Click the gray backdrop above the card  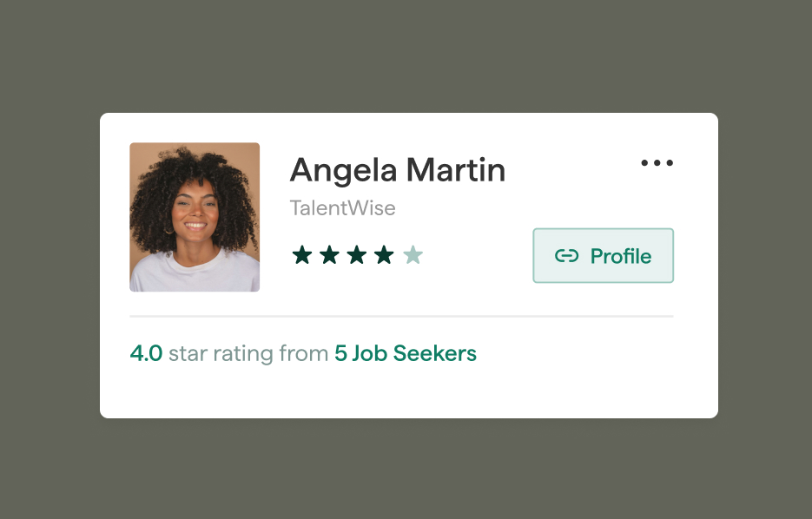pos(406,56)
